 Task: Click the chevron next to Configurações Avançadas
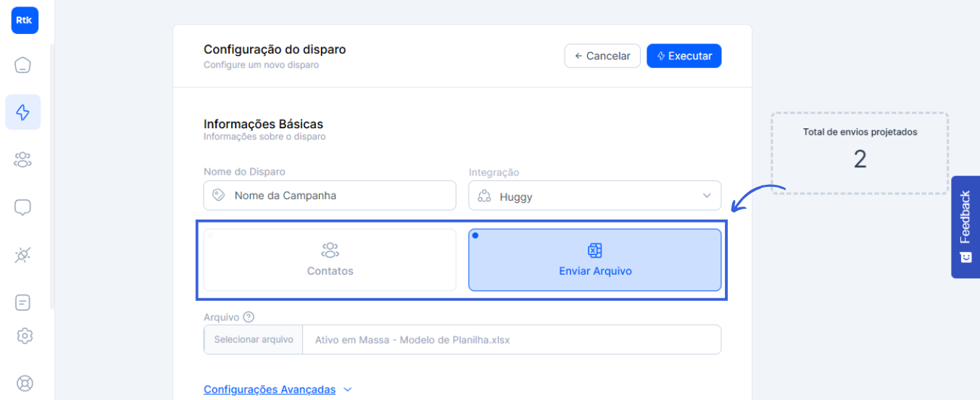(x=348, y=390)
